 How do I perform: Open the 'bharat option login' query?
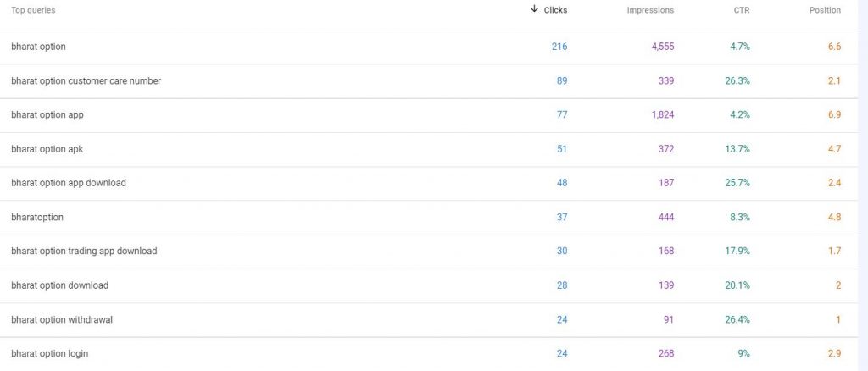pos(429,354)
